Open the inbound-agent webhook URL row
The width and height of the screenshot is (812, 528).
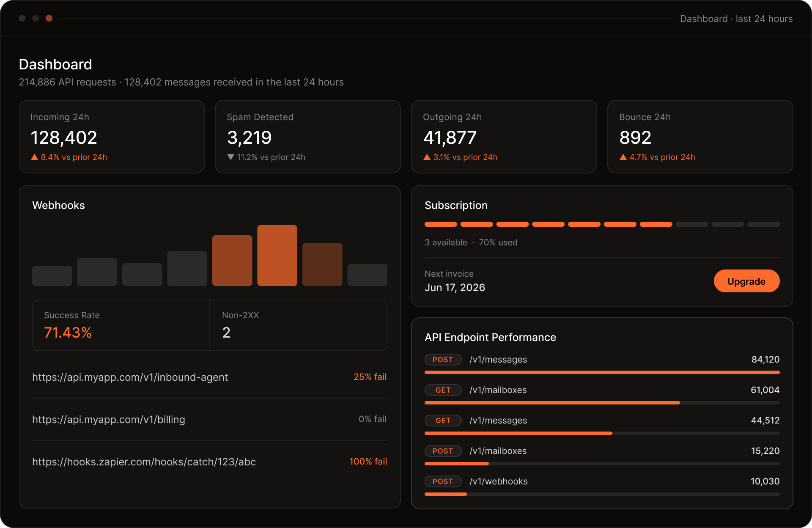[x=210, y=377]
